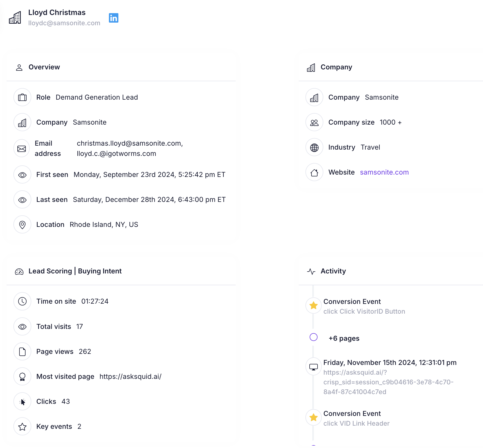483x448 pixels.
Task: Click the Location pin icon
Action: [22, 225]
